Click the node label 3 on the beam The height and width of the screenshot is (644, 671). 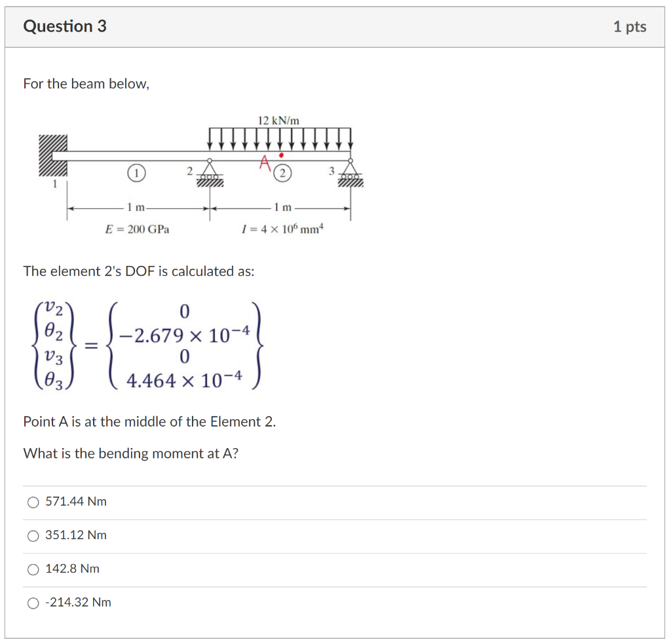[331, 170]
